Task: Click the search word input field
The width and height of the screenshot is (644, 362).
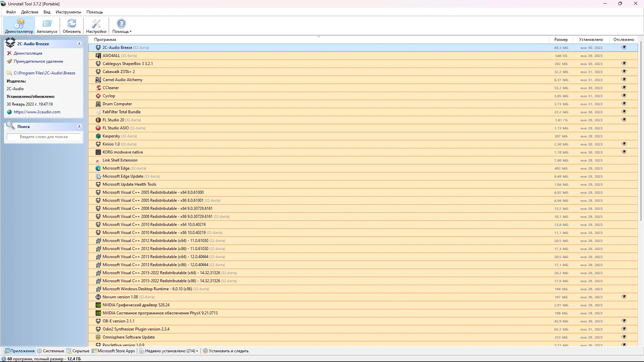Action: (44, 137)
